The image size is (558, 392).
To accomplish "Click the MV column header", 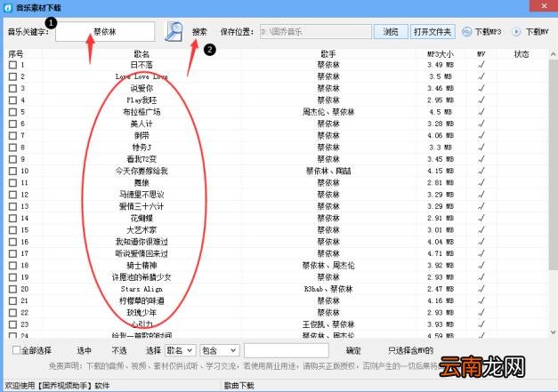I will coord(481,54).
